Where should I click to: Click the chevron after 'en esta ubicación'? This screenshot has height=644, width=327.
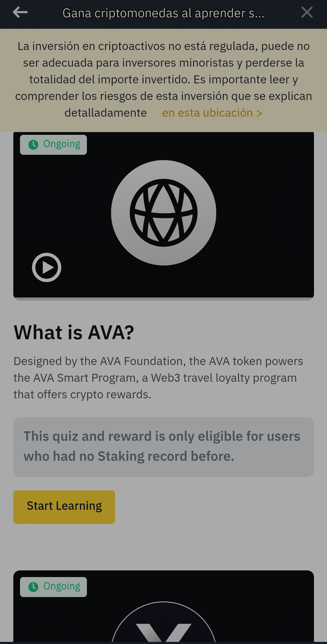259,113
